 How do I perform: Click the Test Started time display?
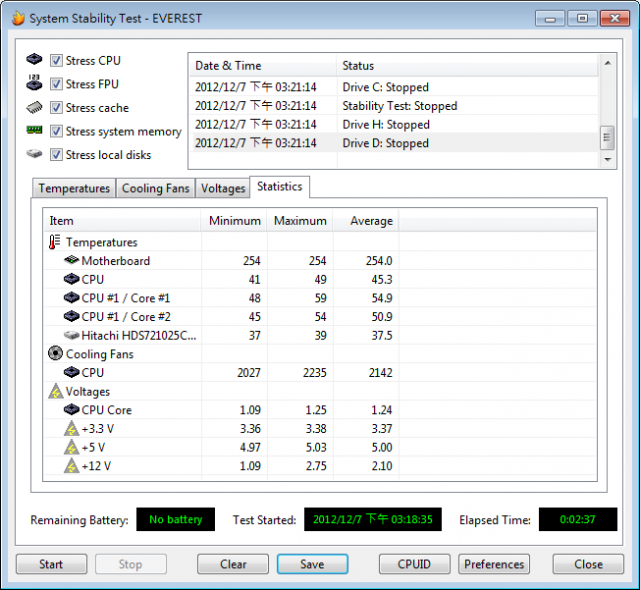point(373,519)
